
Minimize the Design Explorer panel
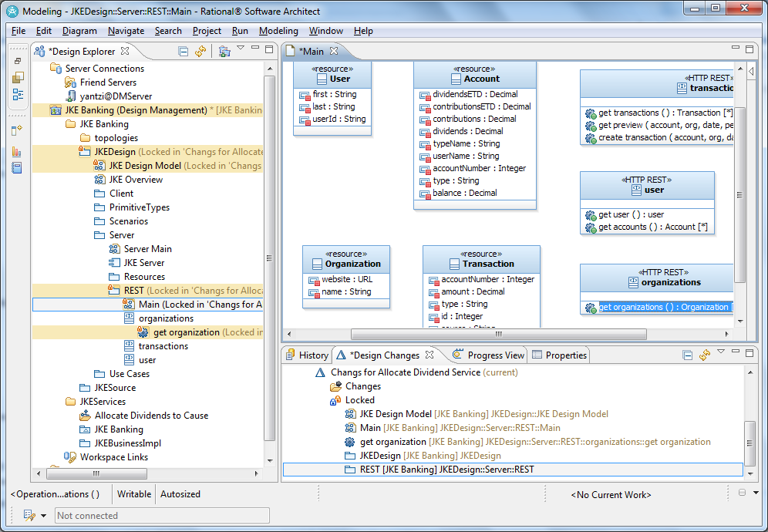coord(255,48)
